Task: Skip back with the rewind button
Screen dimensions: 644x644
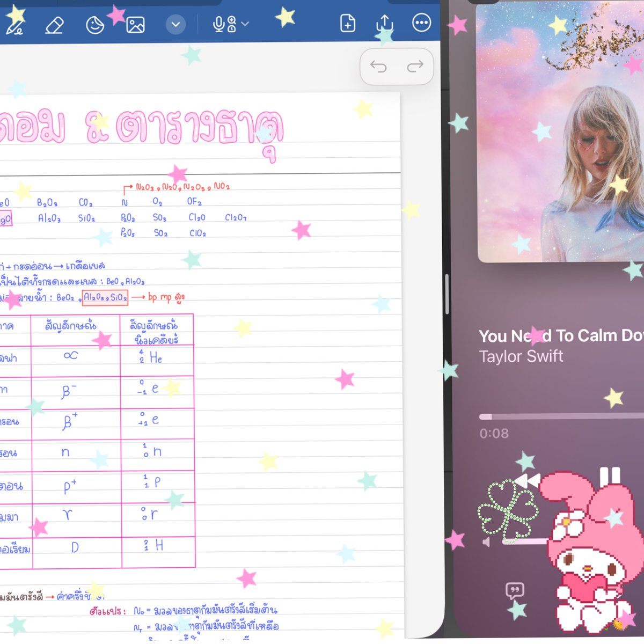Action: tap(527, 480)
